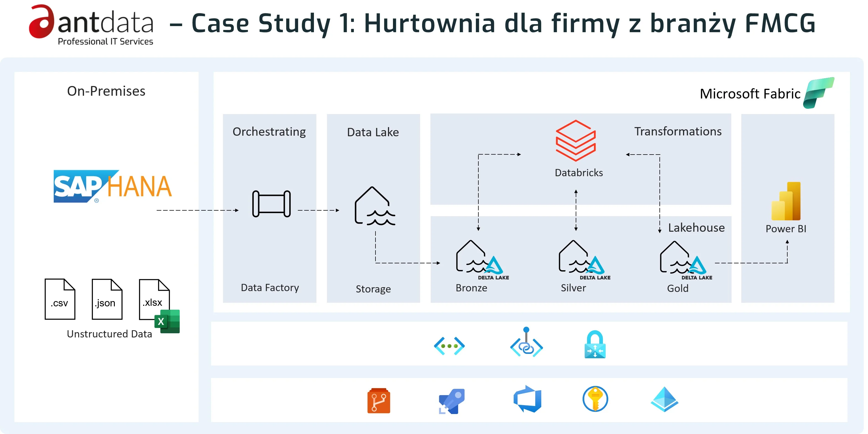Screen dimensions: 868x434
Task: Click the blue padlock firewall icon
Action: coord(595,344)
